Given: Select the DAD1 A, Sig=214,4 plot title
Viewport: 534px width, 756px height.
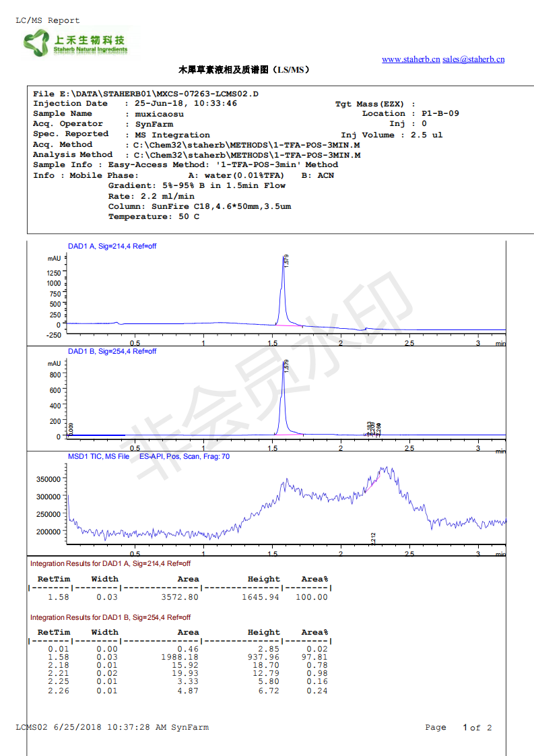Looking at the screenshot, I should pos(112,246).
